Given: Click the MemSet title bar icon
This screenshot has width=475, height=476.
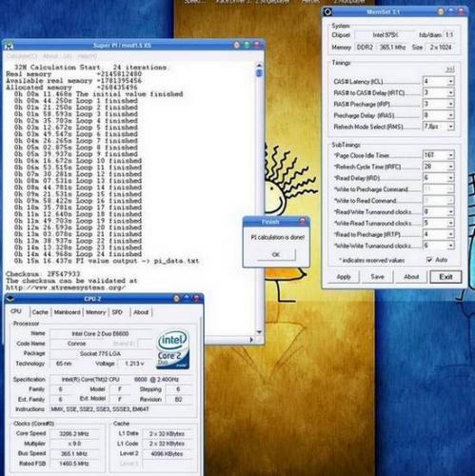Looking at the screenshot, I should tap(327, 12).
